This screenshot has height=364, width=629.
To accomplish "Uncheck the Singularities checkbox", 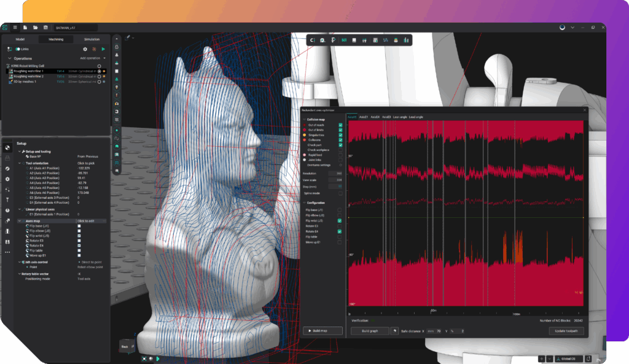I will click(x=340, y=134).
